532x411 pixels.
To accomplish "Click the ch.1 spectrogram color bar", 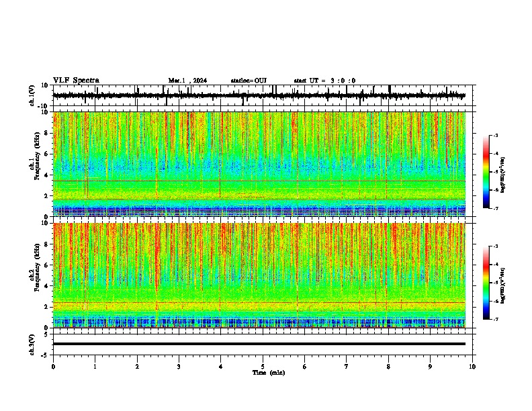I will tap(486, 172).
